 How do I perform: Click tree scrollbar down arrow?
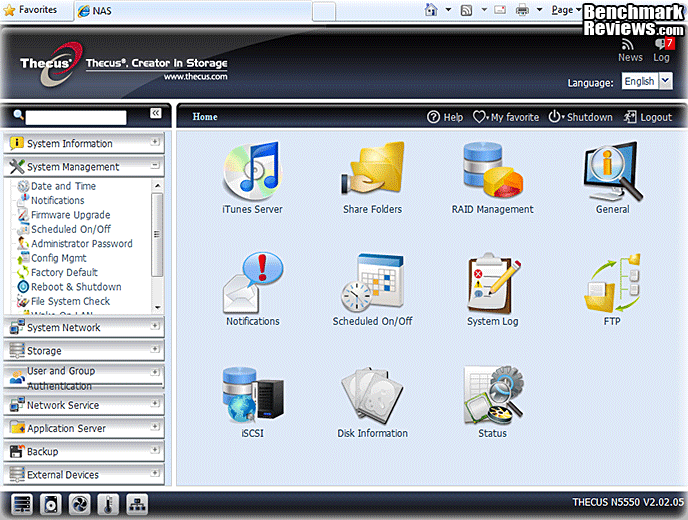coord(157,308)
